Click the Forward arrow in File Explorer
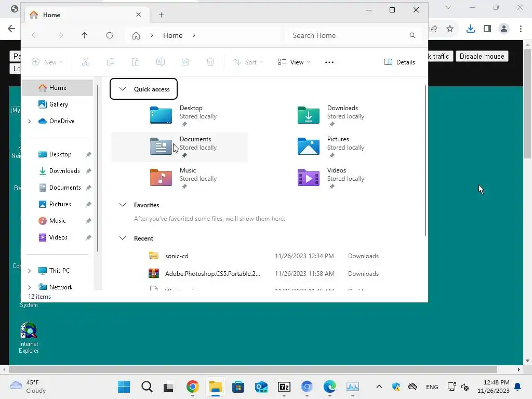Image resolution: width=532 pixels, height=399 pixels. (x=60, y=35)
